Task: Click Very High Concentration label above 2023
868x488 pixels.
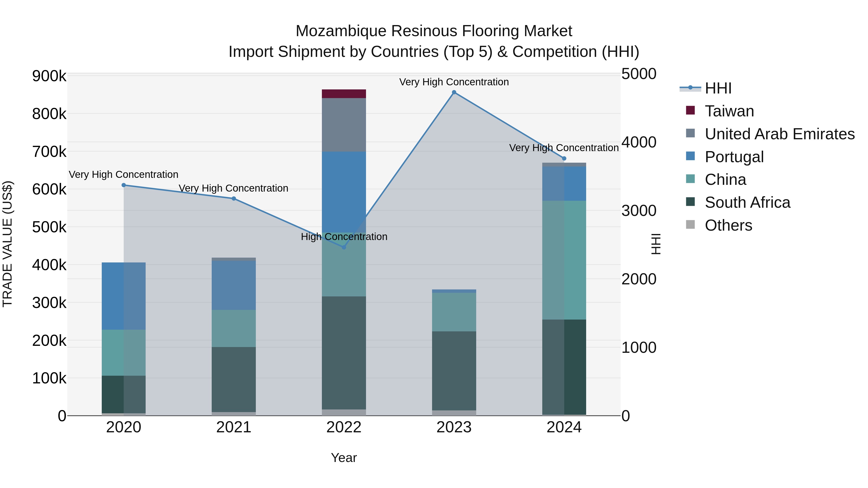Action: coord(454,82)
